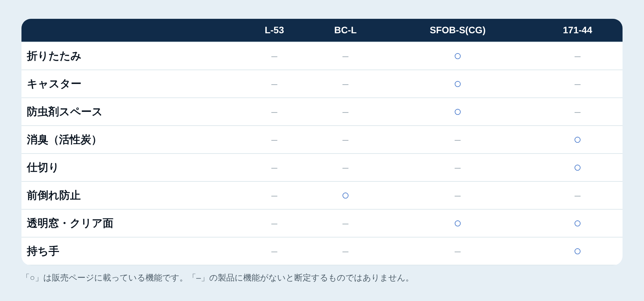The image size is (644, 301).
Task: Click the circle for 防虫剤スペース under SFOB-S(CG)
Action: pos(458,112)
